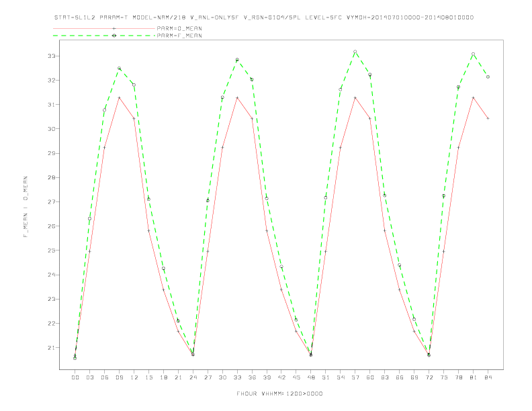The height and width of the screenshot is (411, 532).
Task: Click x-axis forecast hour label 75
Action: coord(444,377)
